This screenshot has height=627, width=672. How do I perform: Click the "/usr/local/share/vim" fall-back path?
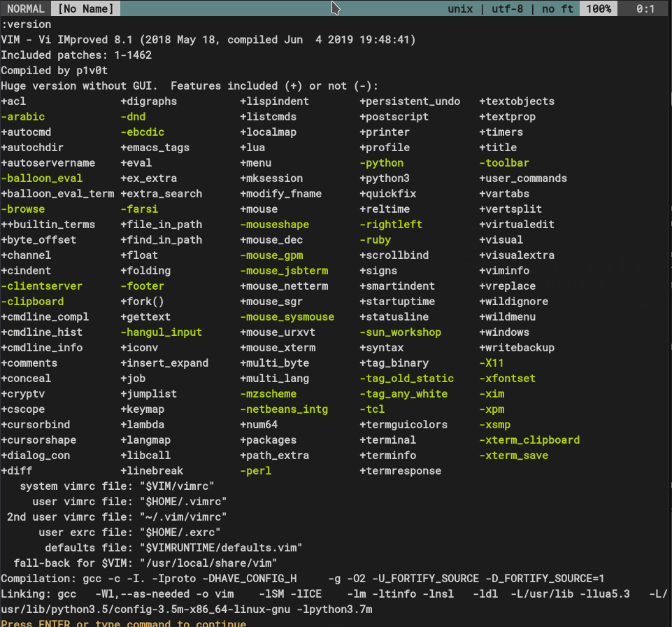tap(208, 563)
